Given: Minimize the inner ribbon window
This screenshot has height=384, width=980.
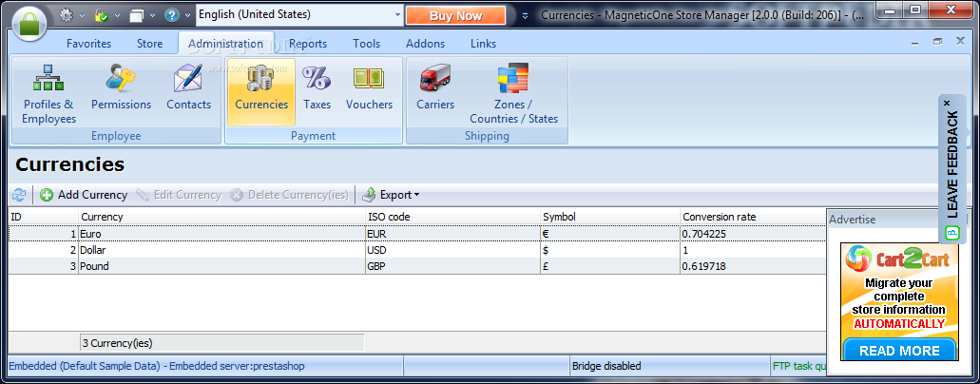Looking at the screenshot, I should pyautogui.click(x=914, y=42).
